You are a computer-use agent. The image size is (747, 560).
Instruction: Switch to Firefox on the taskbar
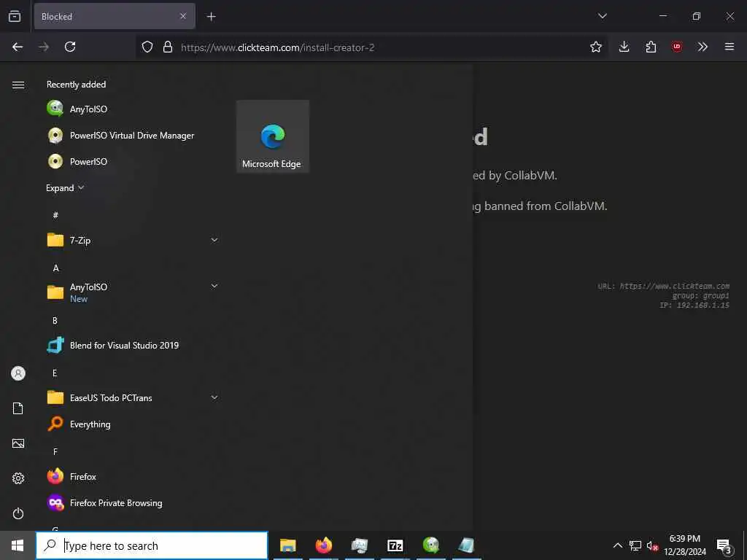[x=324, y=545]
